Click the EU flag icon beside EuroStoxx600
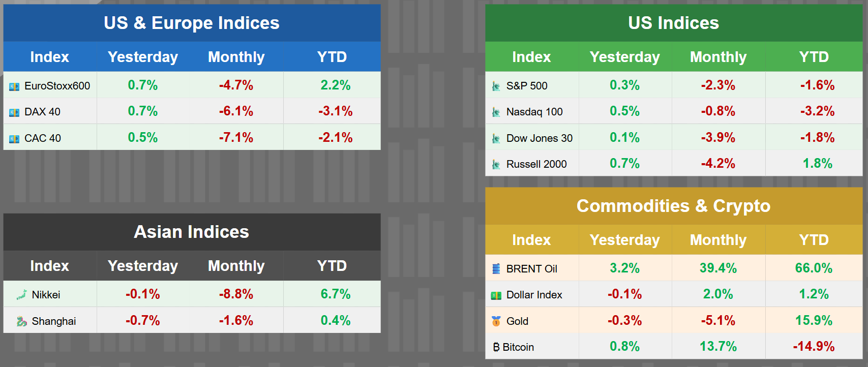The height and width of the screenshot is (367, 868). click(x=14, y=86)
